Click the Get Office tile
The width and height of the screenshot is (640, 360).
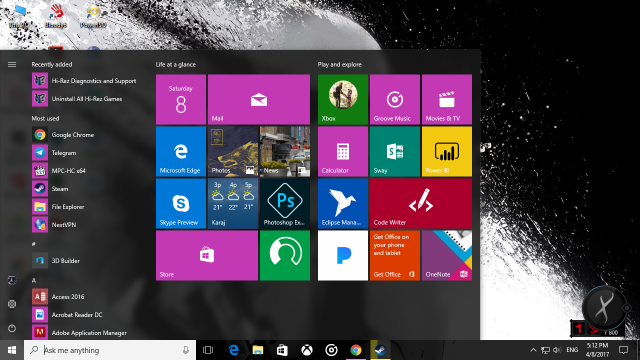pyautogui.click(x=395, y=256)
